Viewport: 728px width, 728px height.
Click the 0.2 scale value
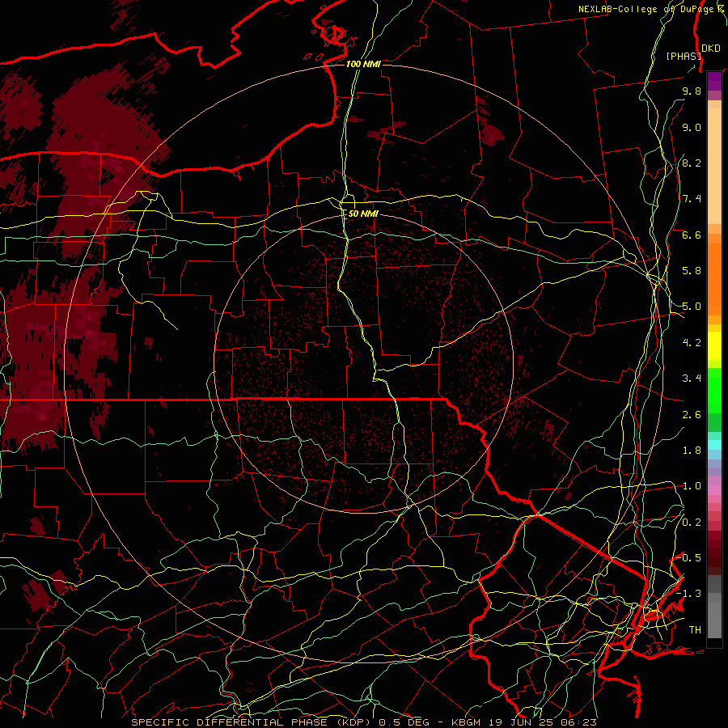(x=692, y=523)
